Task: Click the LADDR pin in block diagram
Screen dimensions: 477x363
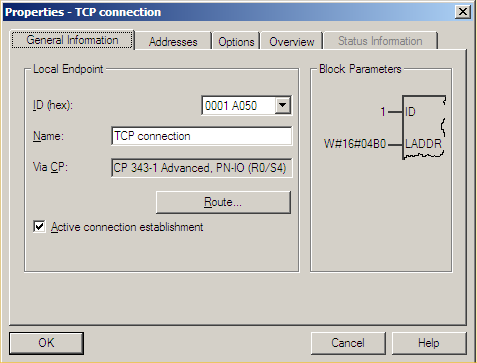Action: (x=423, y=144)
